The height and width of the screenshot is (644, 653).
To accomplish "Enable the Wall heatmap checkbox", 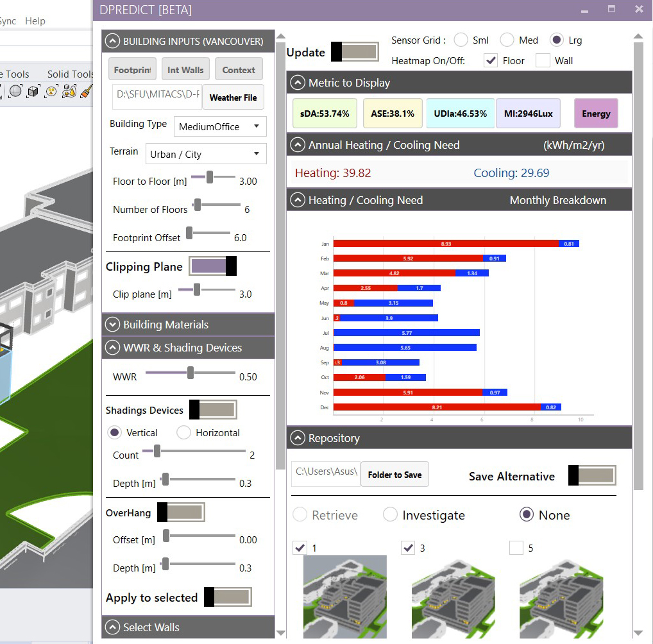I will click(543, 61).
